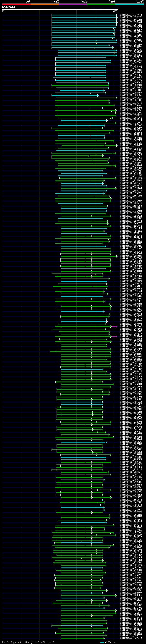Open hit UniRef100_C6T2M1
Image resolution: width=146 pixels, height=644 pixels.
pyautogui.click(x=131, y=25)
